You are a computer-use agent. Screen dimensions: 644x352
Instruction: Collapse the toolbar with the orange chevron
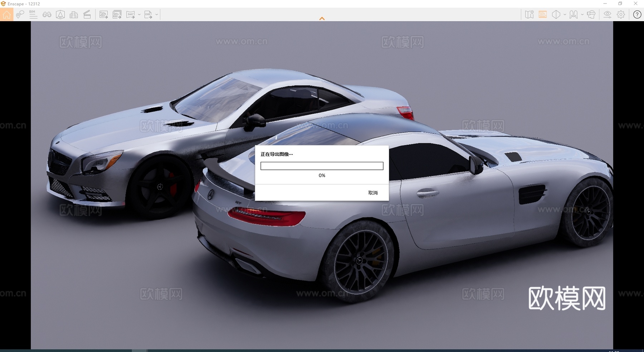(x=322, y=19)
